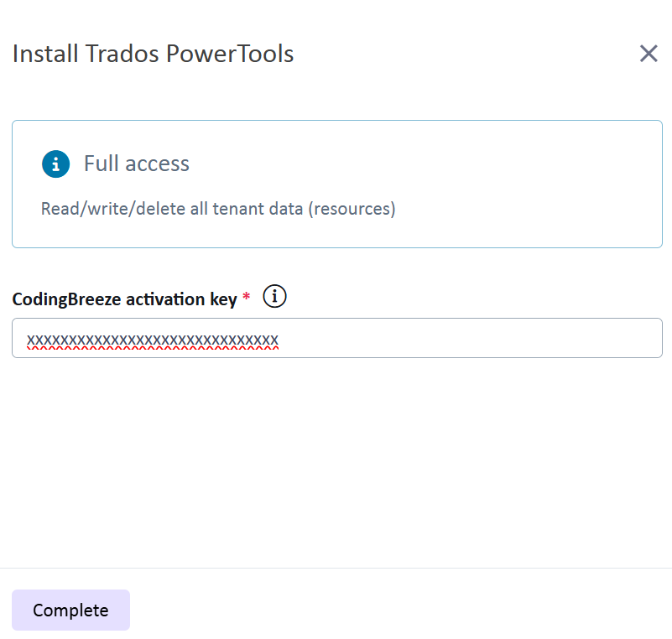
Task: Click the red required asterisk marker
Action: pyautogui.click(x=246, y=299)
